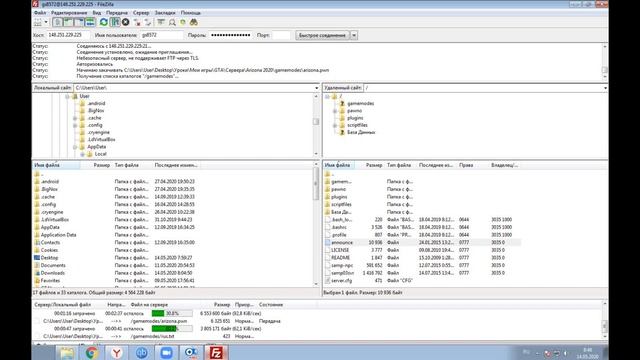Select FileZilla icon in the taskbar
Screen dimensions: 640x360
(x=216, y=353)
